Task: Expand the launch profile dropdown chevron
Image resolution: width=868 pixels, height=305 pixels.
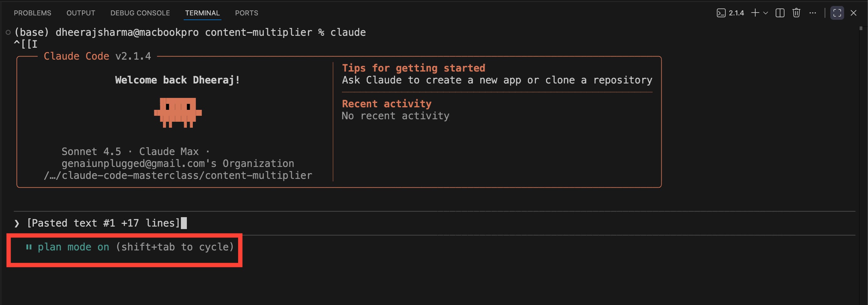Action: click(x=766, y=13)
